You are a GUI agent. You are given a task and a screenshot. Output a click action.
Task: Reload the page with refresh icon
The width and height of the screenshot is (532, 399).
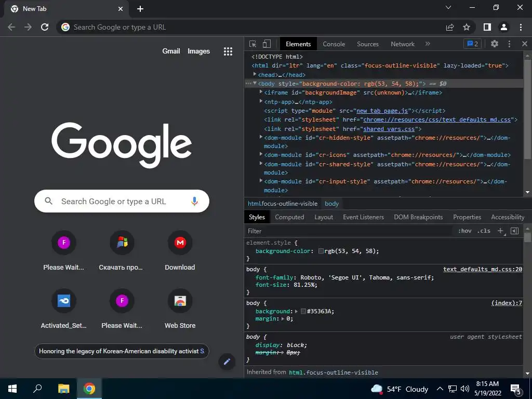point(45,27)
